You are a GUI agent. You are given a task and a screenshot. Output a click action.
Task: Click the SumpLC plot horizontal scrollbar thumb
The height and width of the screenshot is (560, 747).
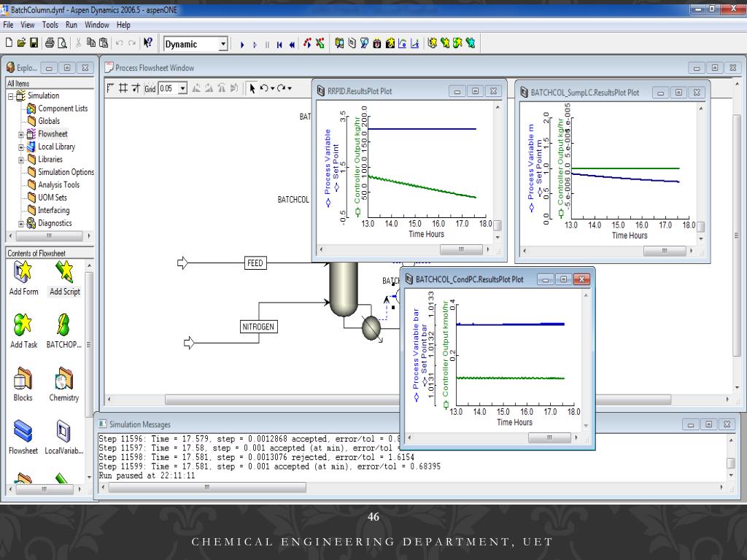tap(665, 251)
